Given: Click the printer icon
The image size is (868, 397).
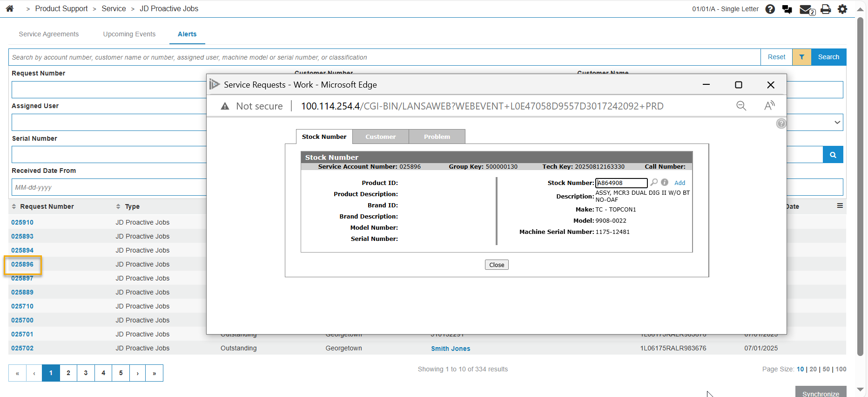Looking at the screenshot, I should (x=826, y=9).
